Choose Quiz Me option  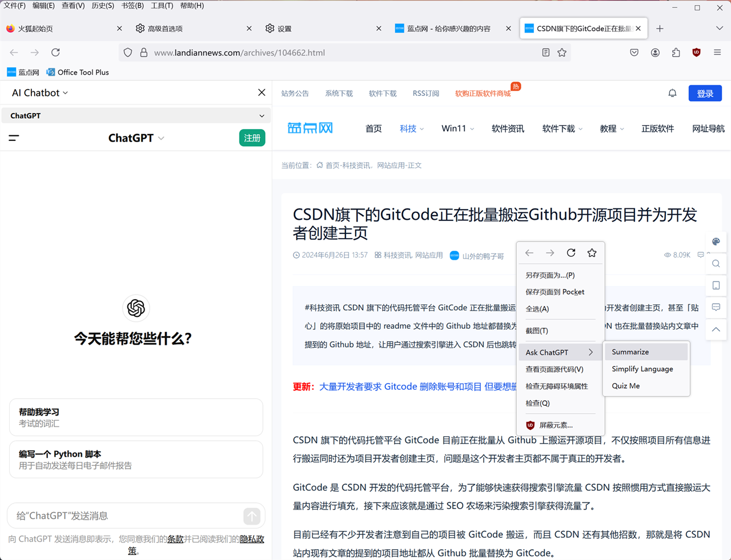pyautogui.click(x=646, y=386)
